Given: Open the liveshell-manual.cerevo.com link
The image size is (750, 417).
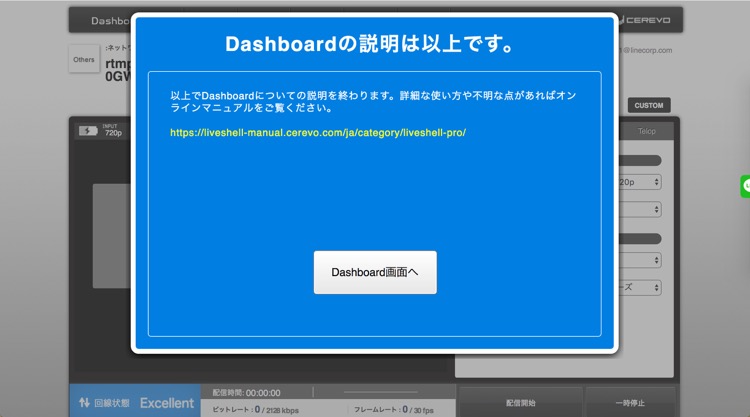Looking at the screenshot, I should click(318, 132).
